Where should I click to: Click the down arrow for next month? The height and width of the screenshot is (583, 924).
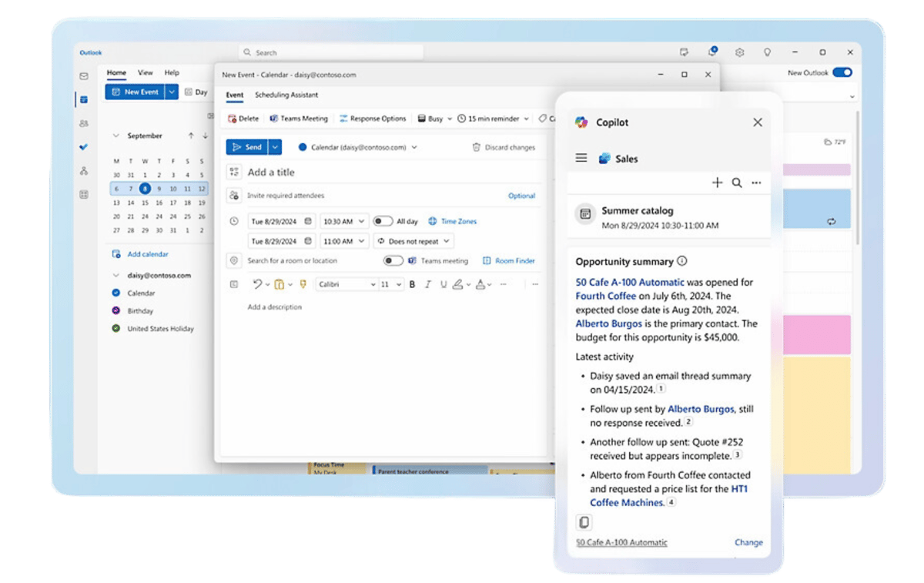point(206,136)
